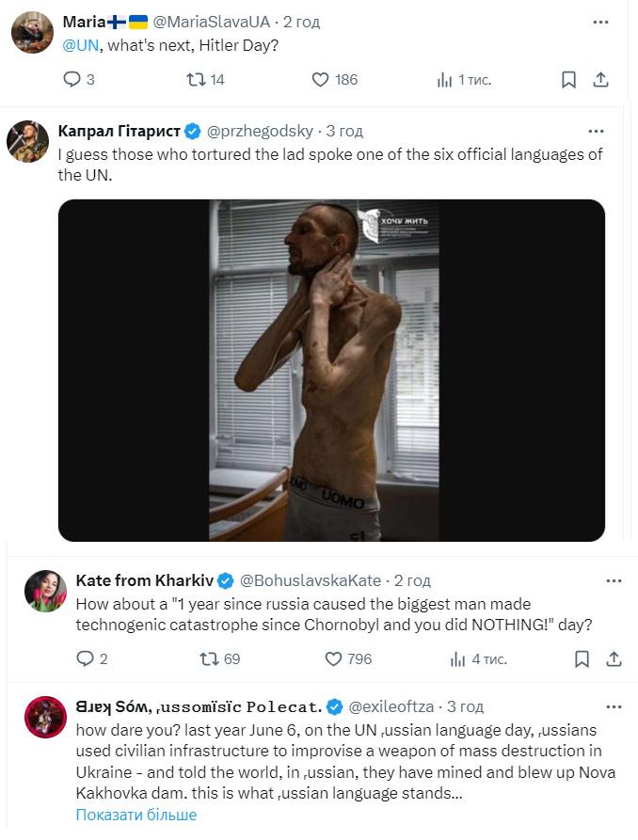Open more options on the exileoftza tweet
The width and height of the screenshot is (638, 840).
[x=614, y=706]
